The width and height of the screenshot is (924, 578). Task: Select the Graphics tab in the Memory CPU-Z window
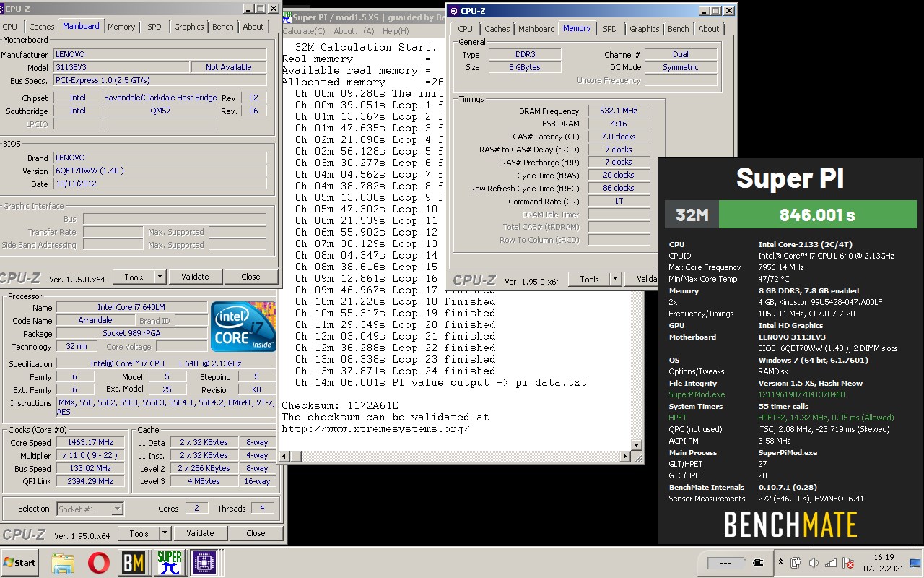click(644, 29)
